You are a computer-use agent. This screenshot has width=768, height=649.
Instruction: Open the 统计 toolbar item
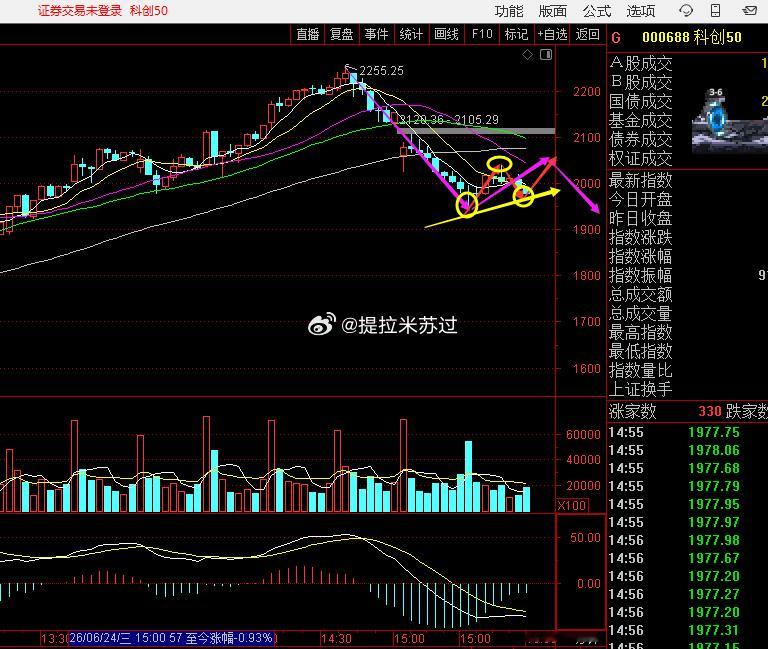click(411, 34)
